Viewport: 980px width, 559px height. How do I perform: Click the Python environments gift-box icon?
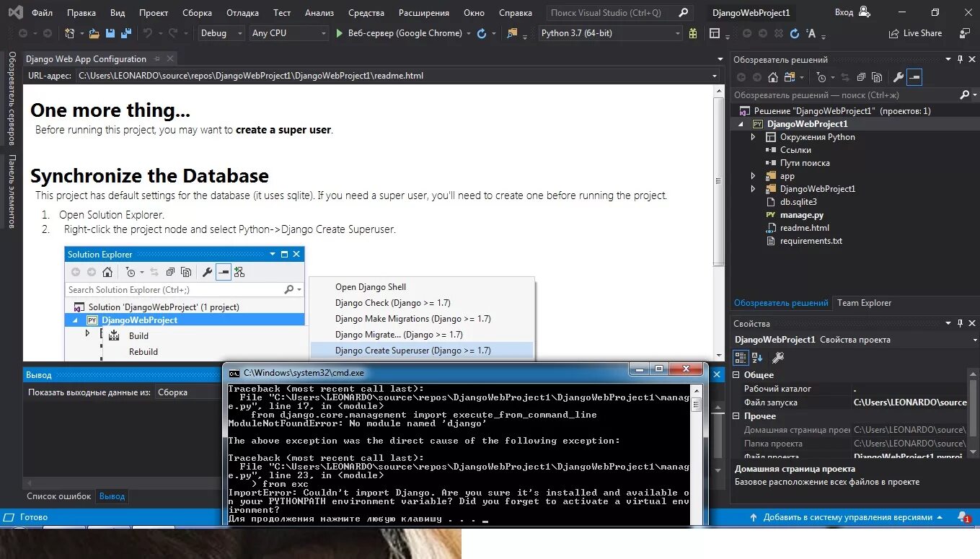693,33
